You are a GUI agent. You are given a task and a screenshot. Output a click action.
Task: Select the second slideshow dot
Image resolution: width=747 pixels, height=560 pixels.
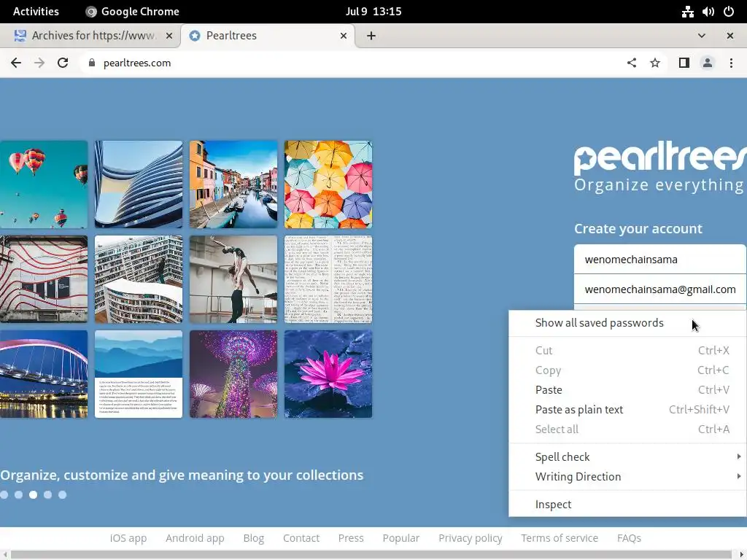tap(18, 495)
